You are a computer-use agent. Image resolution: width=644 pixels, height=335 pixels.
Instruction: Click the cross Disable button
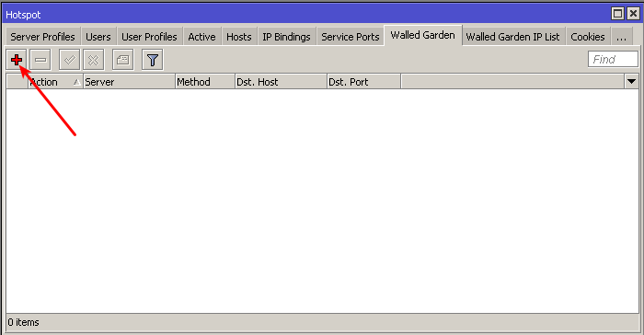[93, 60]
